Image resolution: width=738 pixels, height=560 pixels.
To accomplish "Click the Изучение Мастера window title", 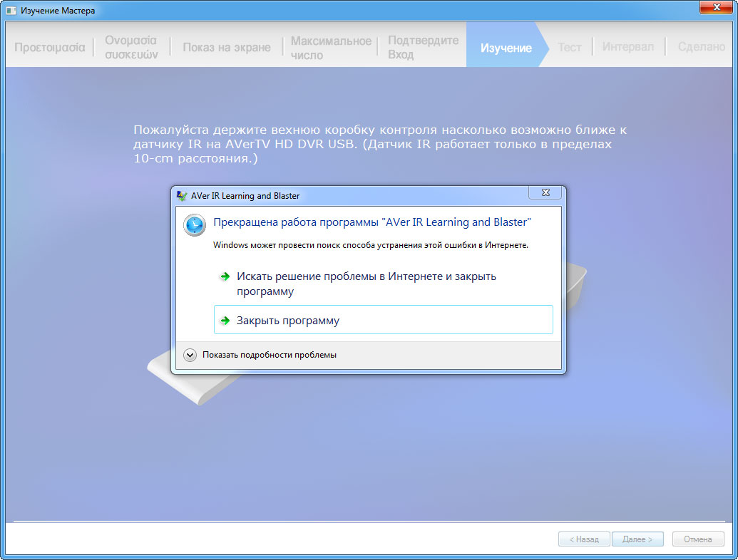I will 58,11.
